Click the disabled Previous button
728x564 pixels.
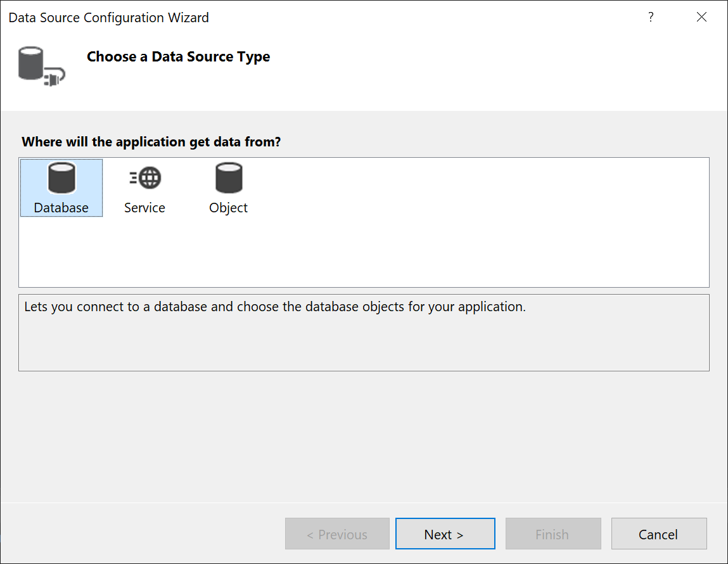click(336, 534)
